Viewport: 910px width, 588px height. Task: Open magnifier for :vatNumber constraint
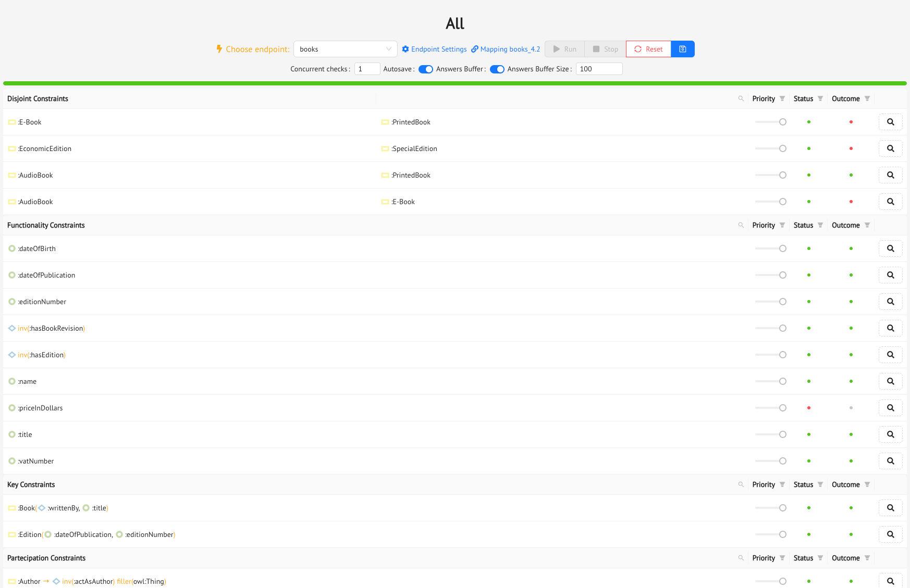(890, 461)
